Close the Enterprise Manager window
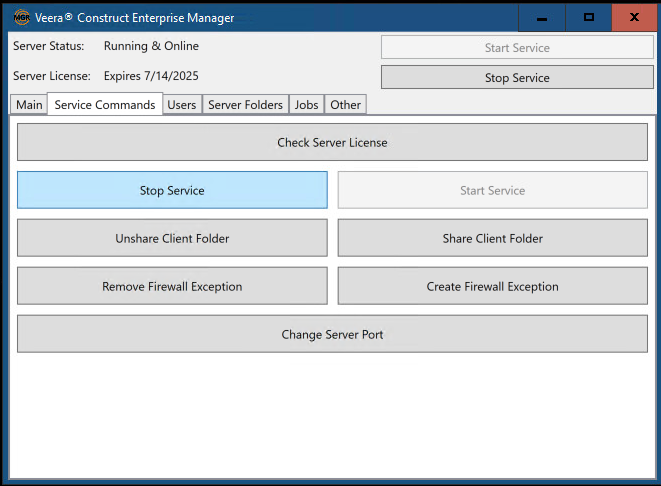The width and height of the screenshot is (661, 486). point(634,18)
